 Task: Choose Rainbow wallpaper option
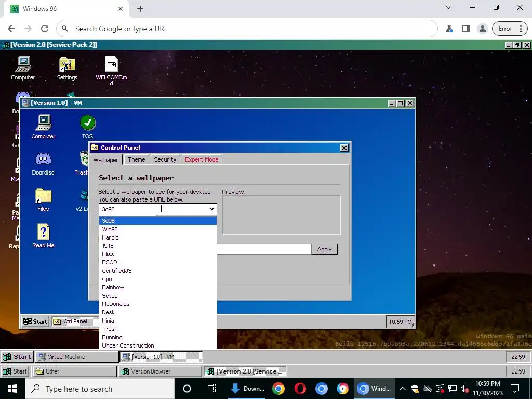tap(158, 287)
